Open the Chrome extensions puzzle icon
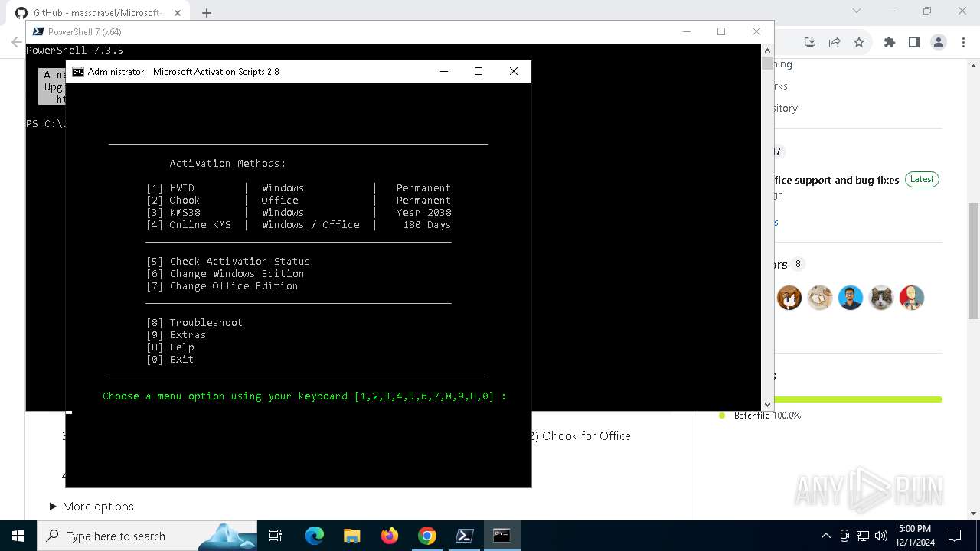 pyautogui.click(x=889, y=42)
